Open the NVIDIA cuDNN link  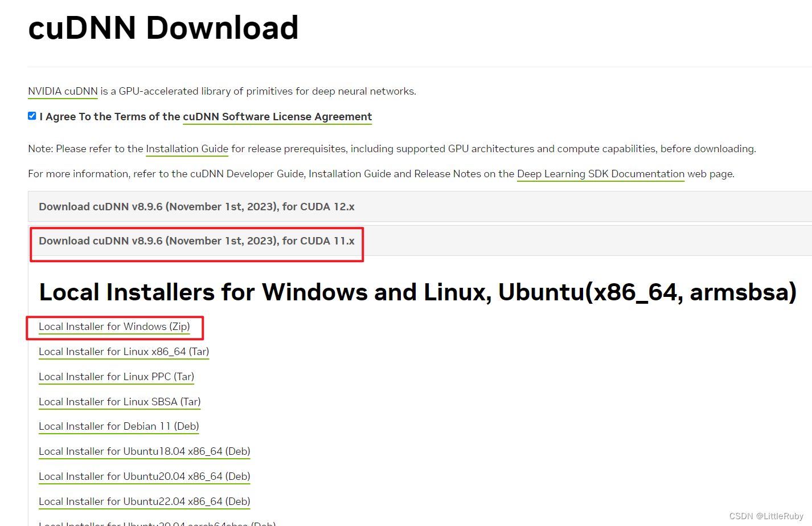tap(63, 91)
